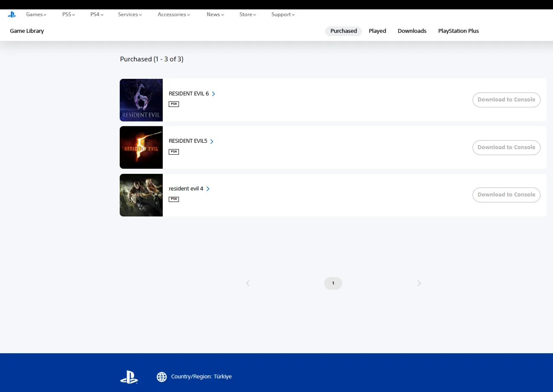Open the arrow next to resident evil 4
Screen dimensions: 553x392
208,189
